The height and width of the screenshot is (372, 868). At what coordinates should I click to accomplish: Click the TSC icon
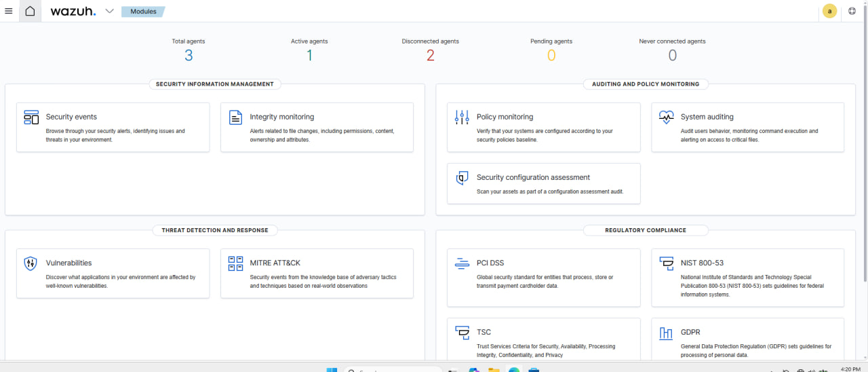click(x=462, y=333)
